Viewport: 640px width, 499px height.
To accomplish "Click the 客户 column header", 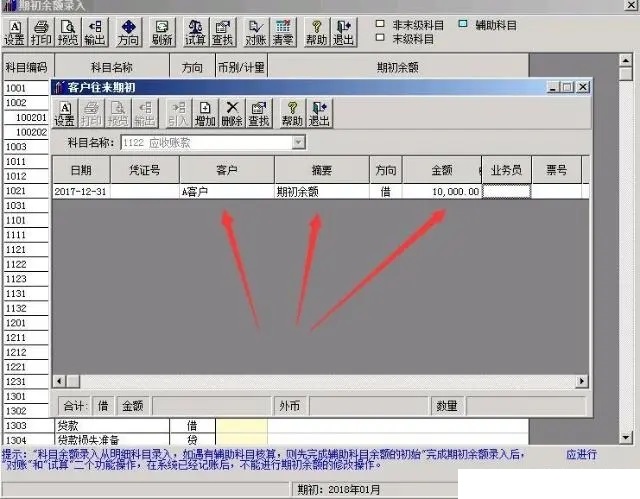I will pyautogui.click(x=227, y=170).
